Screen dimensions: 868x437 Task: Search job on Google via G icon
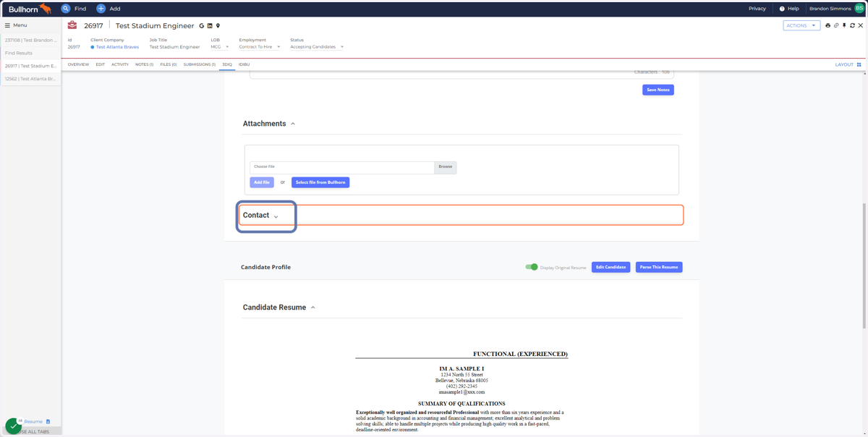pos(202,26)
